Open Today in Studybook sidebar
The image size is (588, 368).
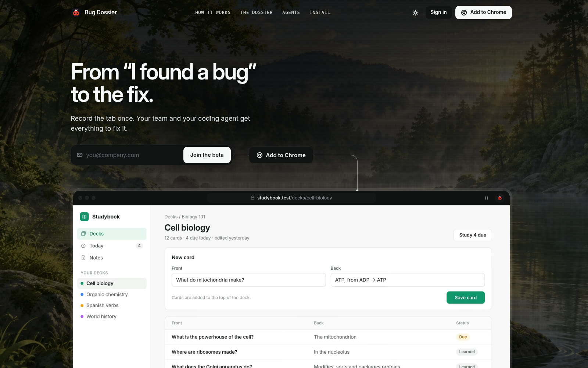[112, 246]
